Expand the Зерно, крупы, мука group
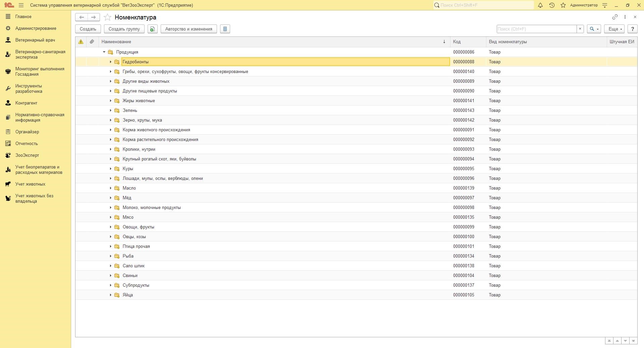Viewport: 644px width, 348px height. 110,120
